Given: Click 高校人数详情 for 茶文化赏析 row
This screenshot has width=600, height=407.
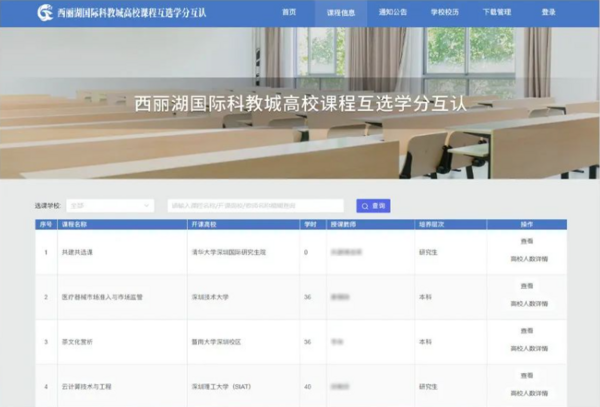Looking at the screenshot, I should click(529, 348).
